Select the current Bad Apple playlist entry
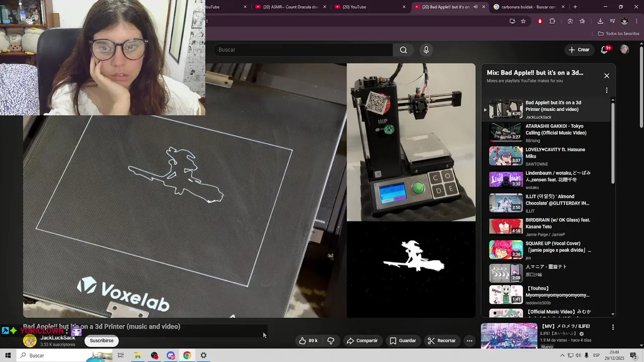Viewport: 644px width, 362px height. point(546,109)
